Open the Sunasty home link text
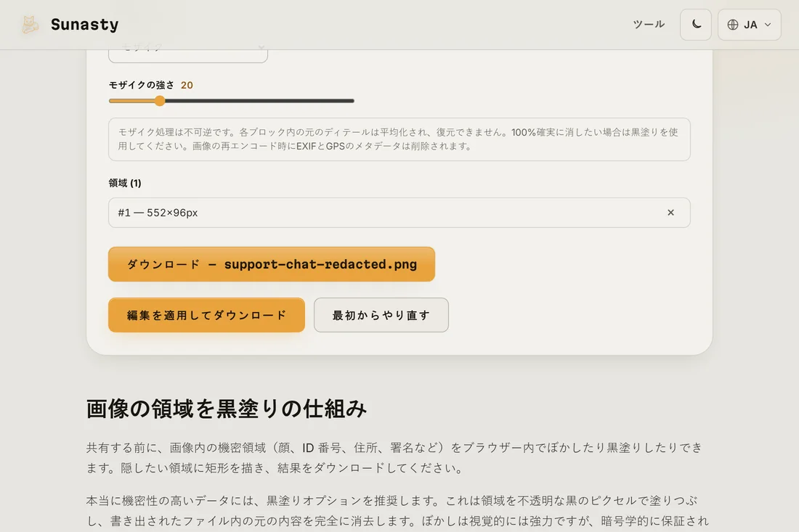This screenshot has width=799, height=532. coord(84,25)
